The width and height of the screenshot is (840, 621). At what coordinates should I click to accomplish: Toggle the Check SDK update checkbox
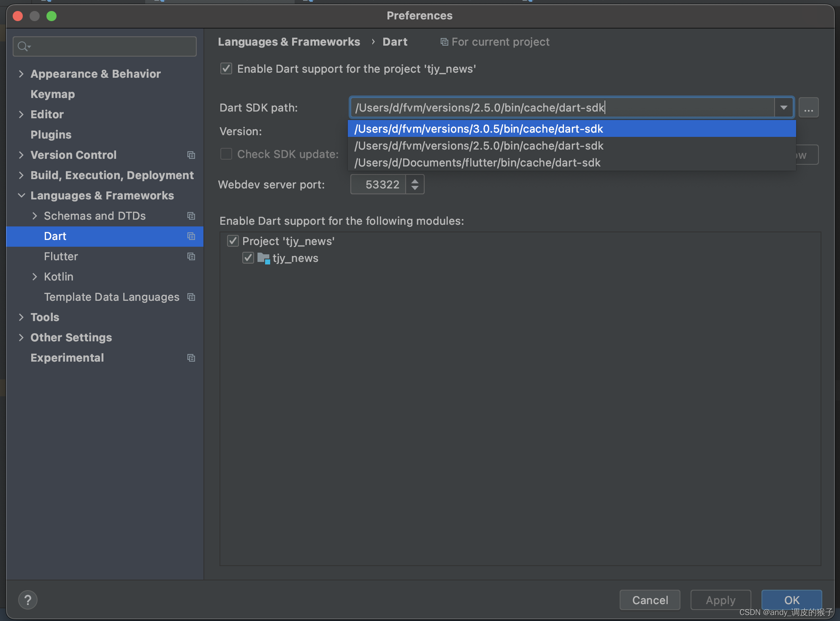pyautogui.click(x=226, y=154)
